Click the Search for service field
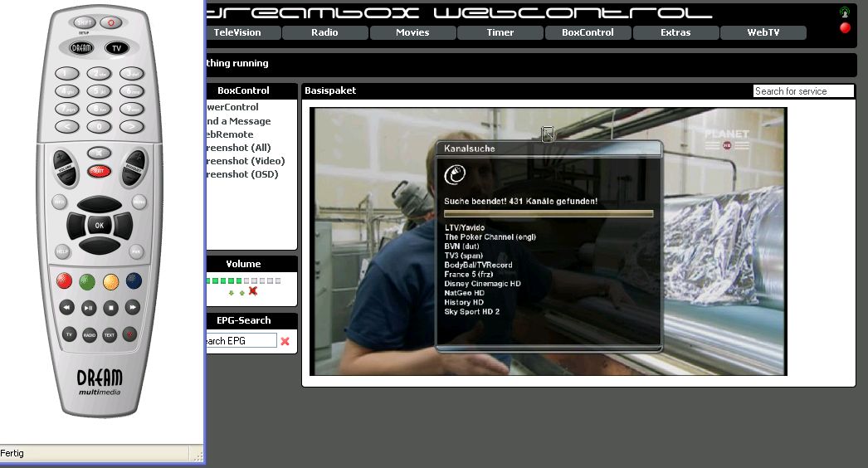This screenshot has width=868, height=468. 802,91
